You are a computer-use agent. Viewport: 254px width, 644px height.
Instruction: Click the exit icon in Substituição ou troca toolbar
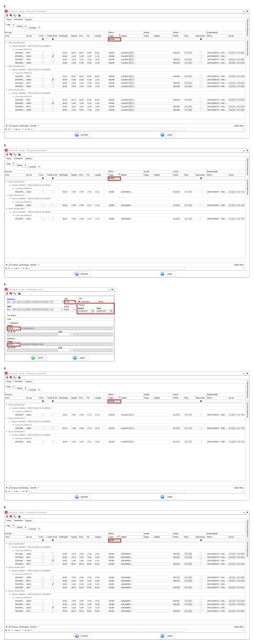(x=7, y=294)
